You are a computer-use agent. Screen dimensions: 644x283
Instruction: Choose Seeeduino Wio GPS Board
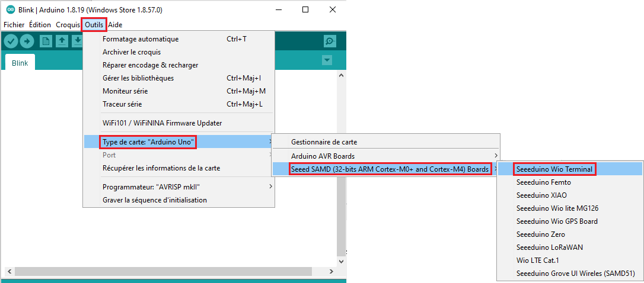pos(570,221)
